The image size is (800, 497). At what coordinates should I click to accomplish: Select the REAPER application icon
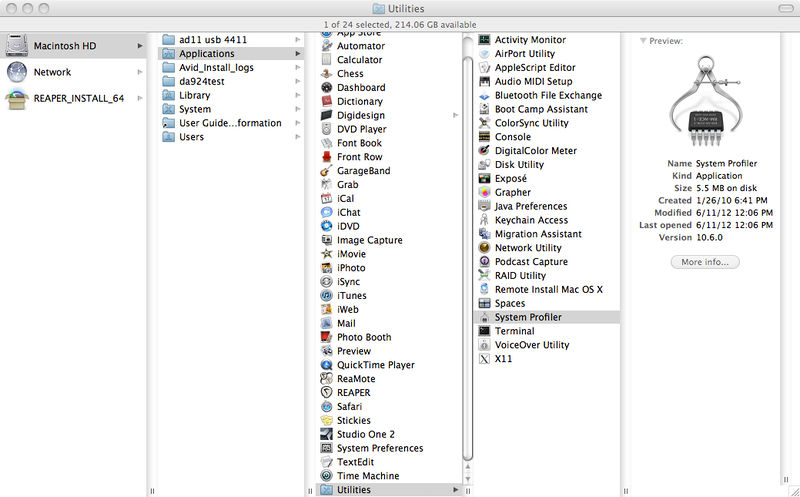click(327, 392)
